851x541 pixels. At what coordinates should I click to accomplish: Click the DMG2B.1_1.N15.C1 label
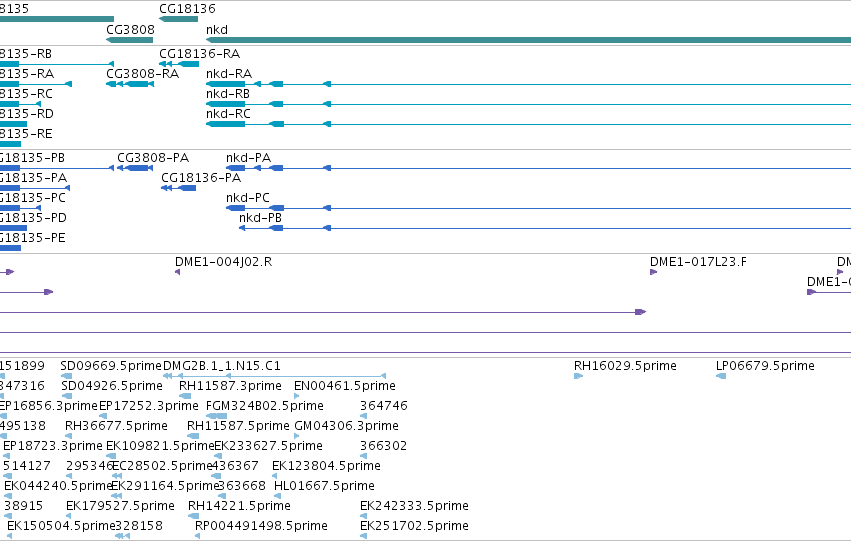pyautogui.click(x=221, y=366)
